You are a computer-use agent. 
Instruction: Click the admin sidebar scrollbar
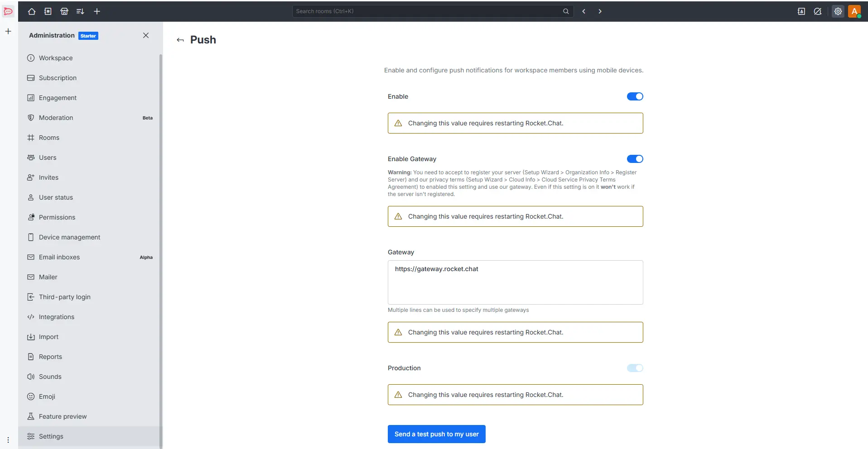[161, 251]
